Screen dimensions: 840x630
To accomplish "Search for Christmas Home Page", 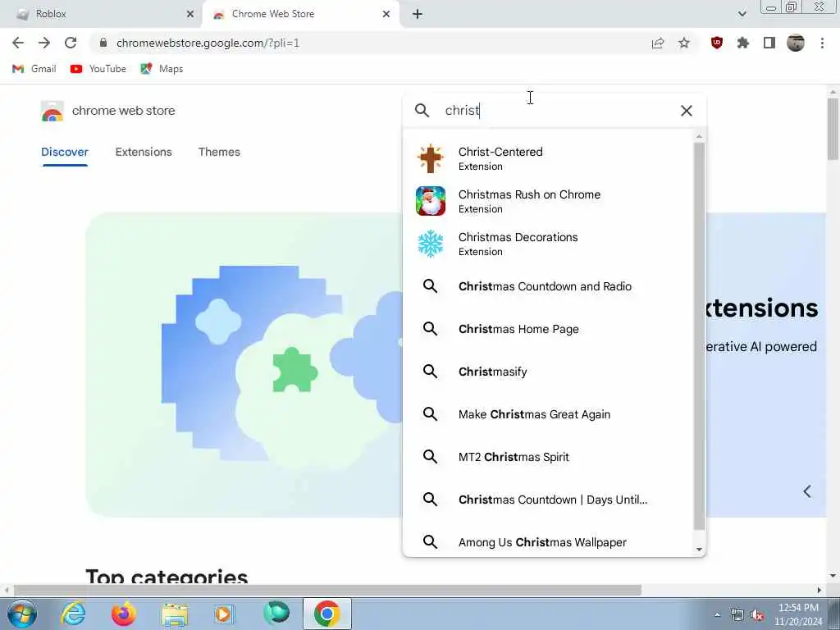I will 549,329.
